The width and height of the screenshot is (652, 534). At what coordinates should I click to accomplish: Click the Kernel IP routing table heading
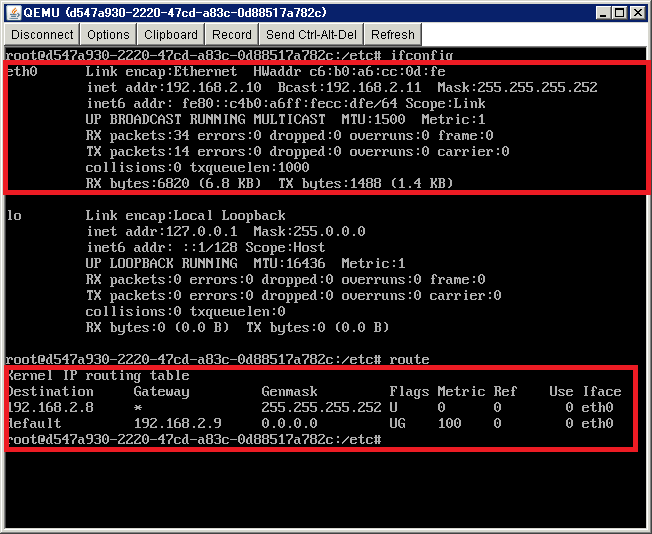pos(98,376)
